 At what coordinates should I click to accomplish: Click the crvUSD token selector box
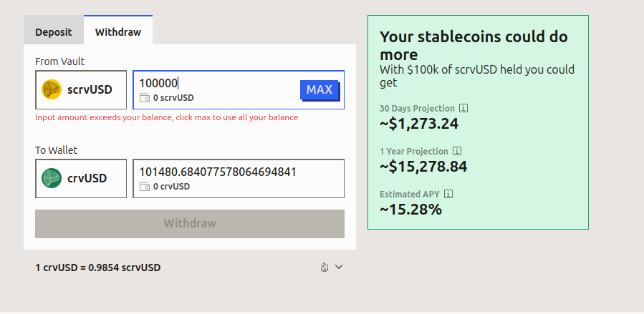[81, 179]
